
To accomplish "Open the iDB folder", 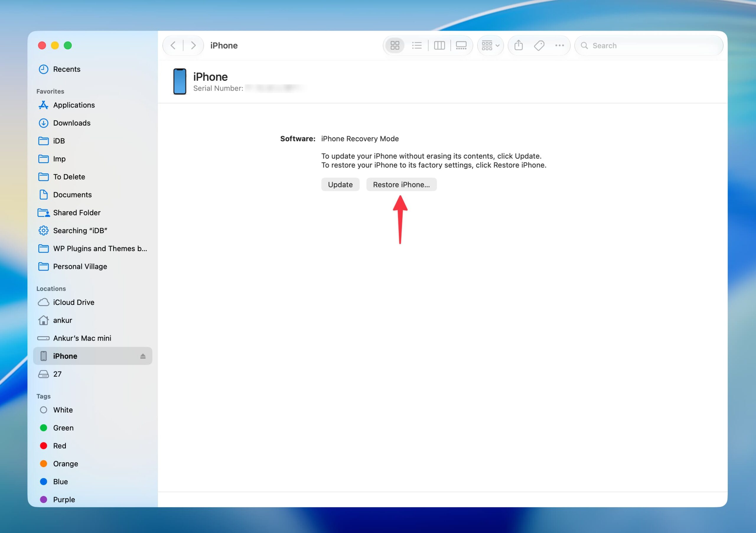I will [92, 141].
